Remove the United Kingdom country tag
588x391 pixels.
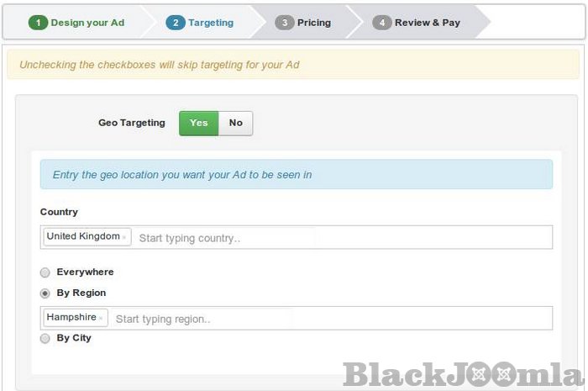pyautogui.click(x=125, y=238)
